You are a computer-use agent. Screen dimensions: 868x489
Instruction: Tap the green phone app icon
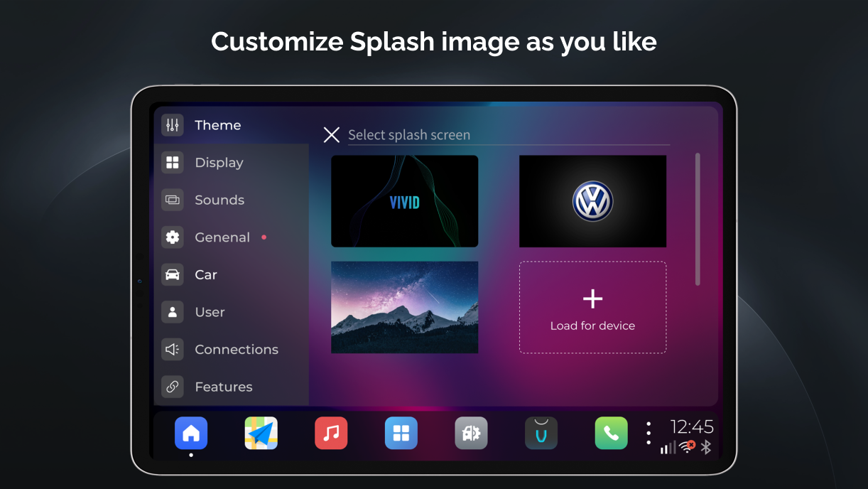(611, 433)
